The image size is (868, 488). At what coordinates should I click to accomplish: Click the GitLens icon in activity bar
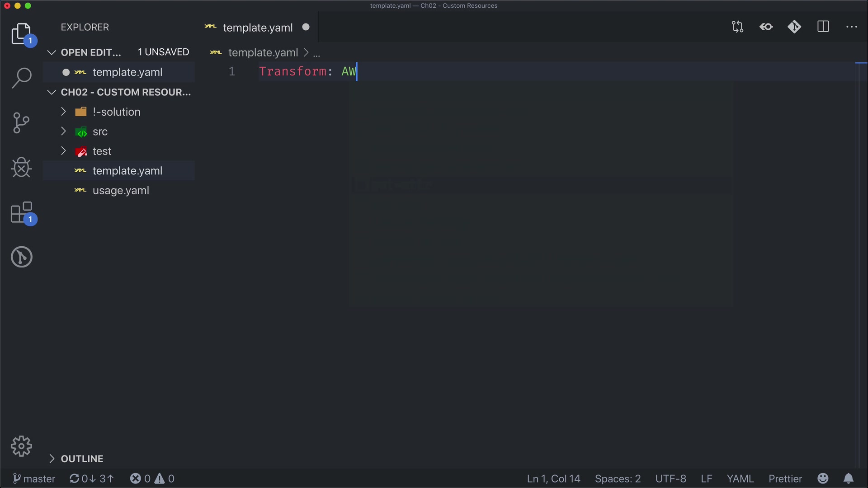click(x=21, y=257)
